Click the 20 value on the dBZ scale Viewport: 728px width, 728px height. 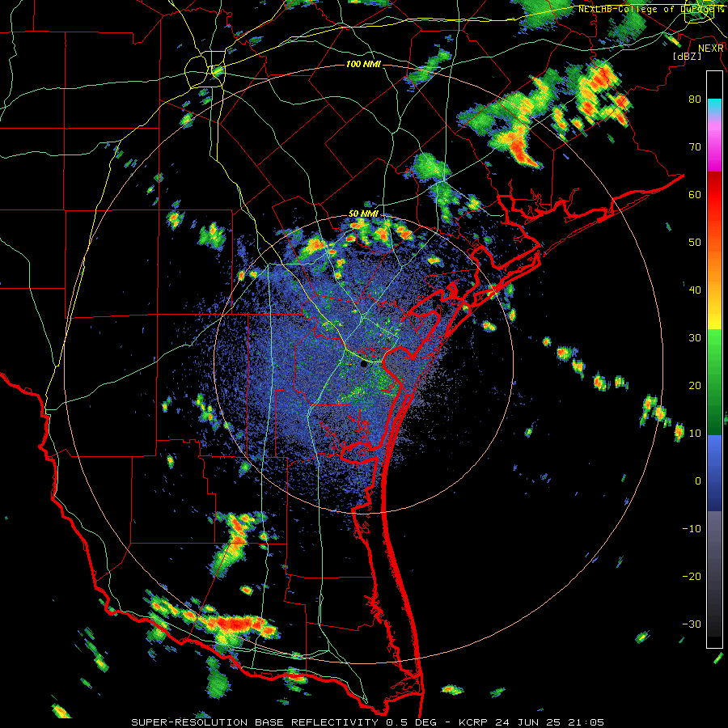695,386
